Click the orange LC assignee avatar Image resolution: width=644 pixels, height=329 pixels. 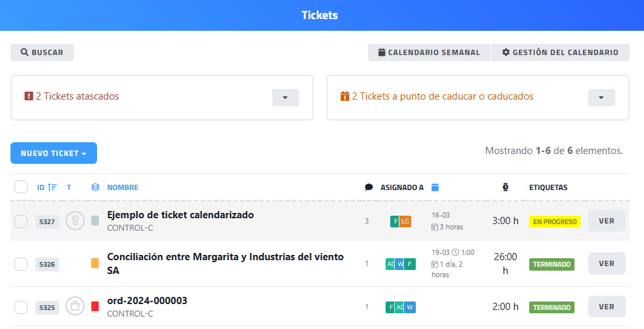405,222
